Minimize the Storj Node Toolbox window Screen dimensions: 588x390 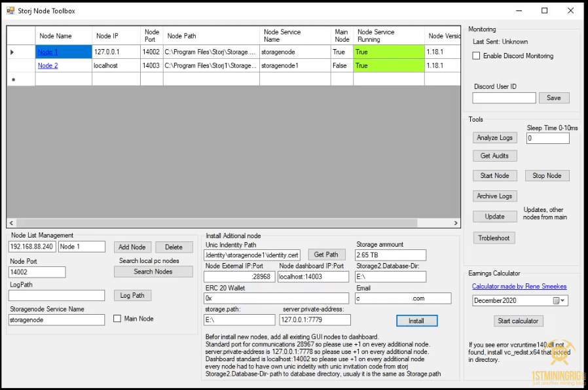click(x=519, y=10)
